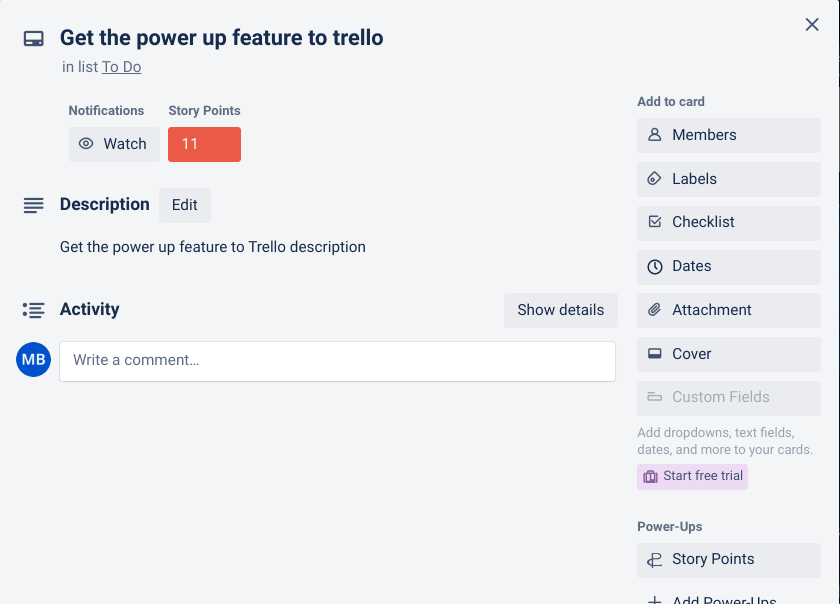Click the disabled Custom Fields button
This screenshot has height=604, width=840.
click(x=729, y=398)
